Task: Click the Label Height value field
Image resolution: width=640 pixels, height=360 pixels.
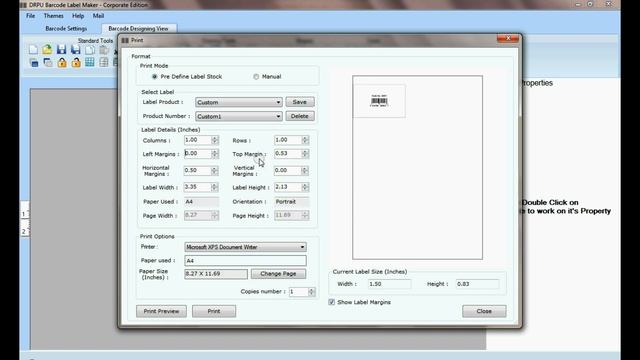Action: (x=288, y=187)
